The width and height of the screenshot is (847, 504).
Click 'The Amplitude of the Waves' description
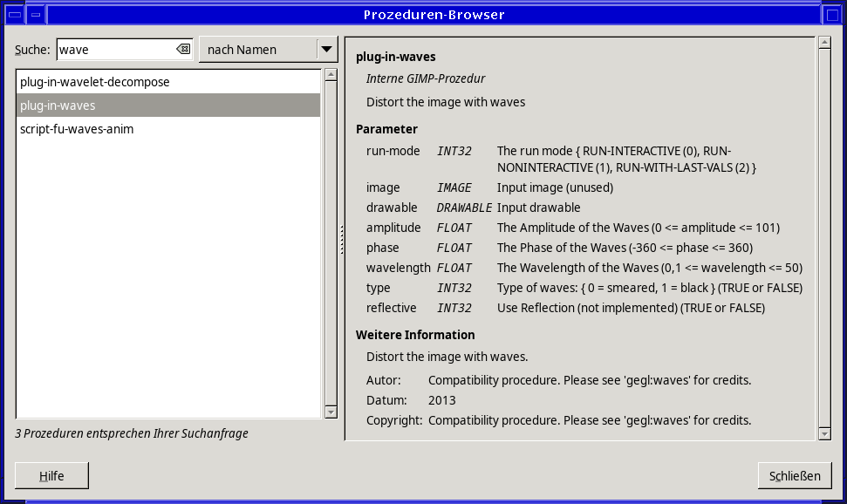pyautogui.click(x=573, y=228)
